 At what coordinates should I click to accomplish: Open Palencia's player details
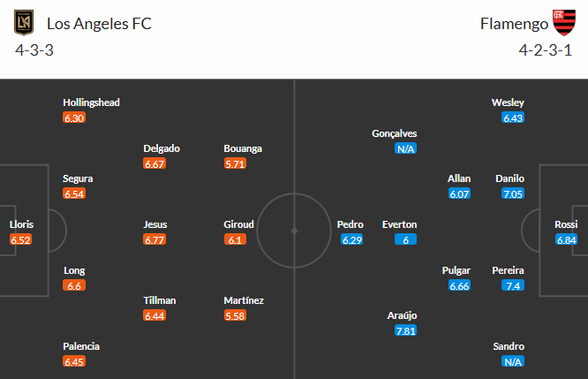pyautogui.click(x=81, y=346)
